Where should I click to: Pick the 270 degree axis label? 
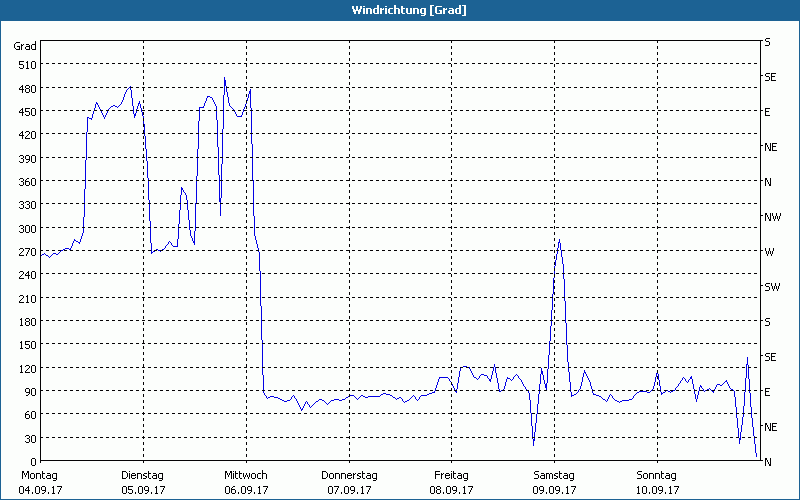(25, 252)
